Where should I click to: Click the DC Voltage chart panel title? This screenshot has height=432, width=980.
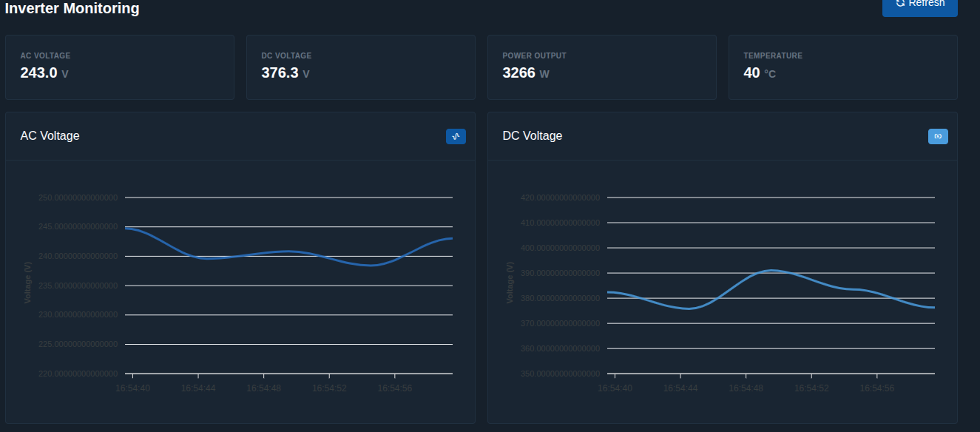tap(532, 136)
